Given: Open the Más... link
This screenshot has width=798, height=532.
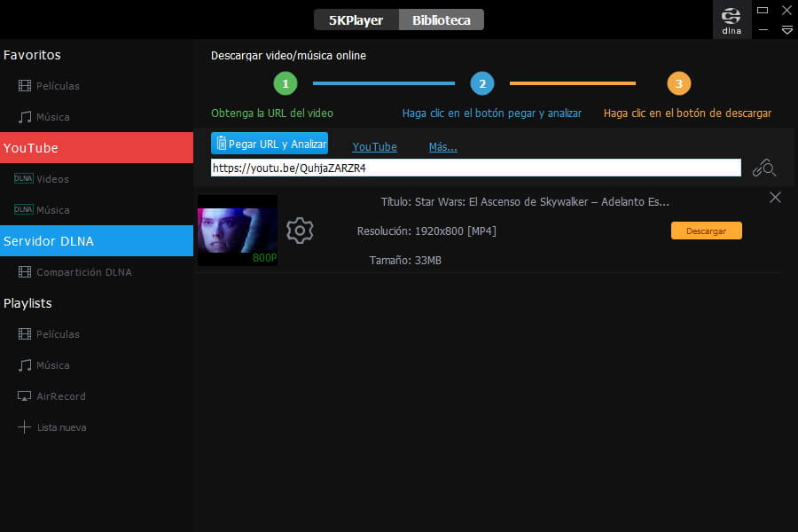Looking at the screenshot, I should tap(442, 146).
